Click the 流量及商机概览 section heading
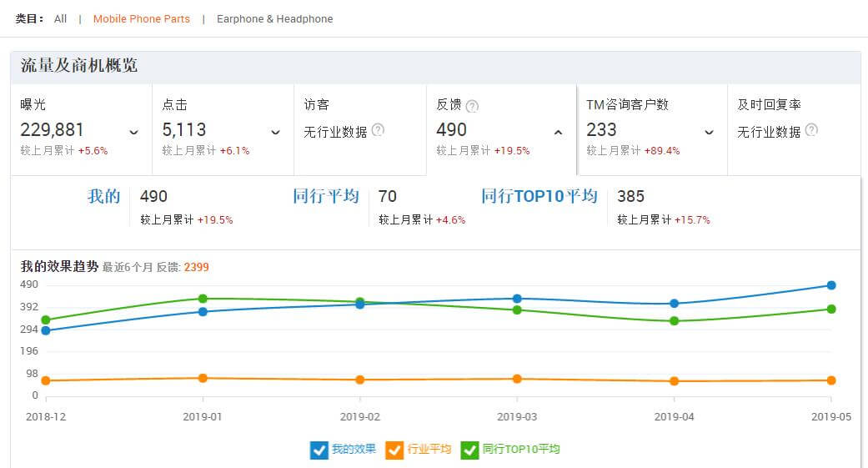 [79, 65]
